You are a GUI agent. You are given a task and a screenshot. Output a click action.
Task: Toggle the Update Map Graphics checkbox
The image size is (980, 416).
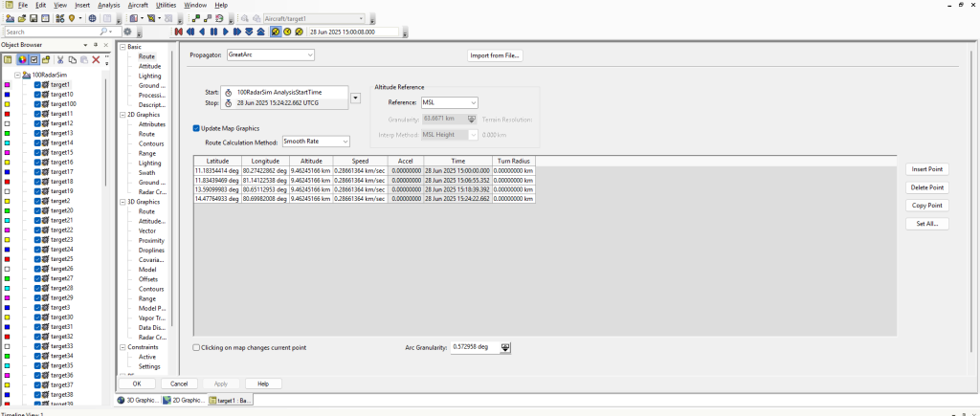pos(196,128)
